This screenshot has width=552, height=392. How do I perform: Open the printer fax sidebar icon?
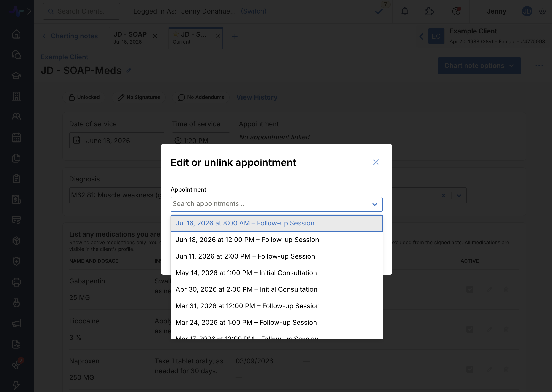(x=17, y=282)
